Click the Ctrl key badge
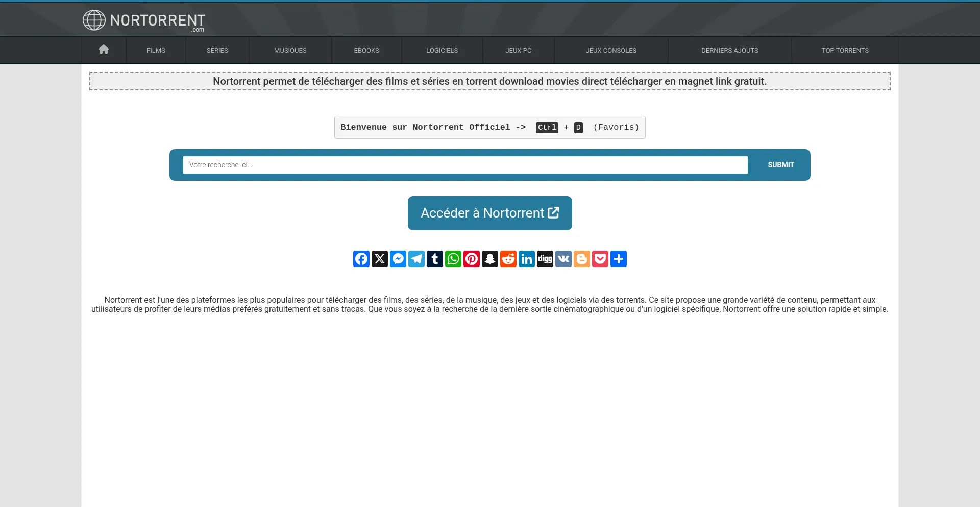Viewport: 980px width, 507px height. pos(547,127)
